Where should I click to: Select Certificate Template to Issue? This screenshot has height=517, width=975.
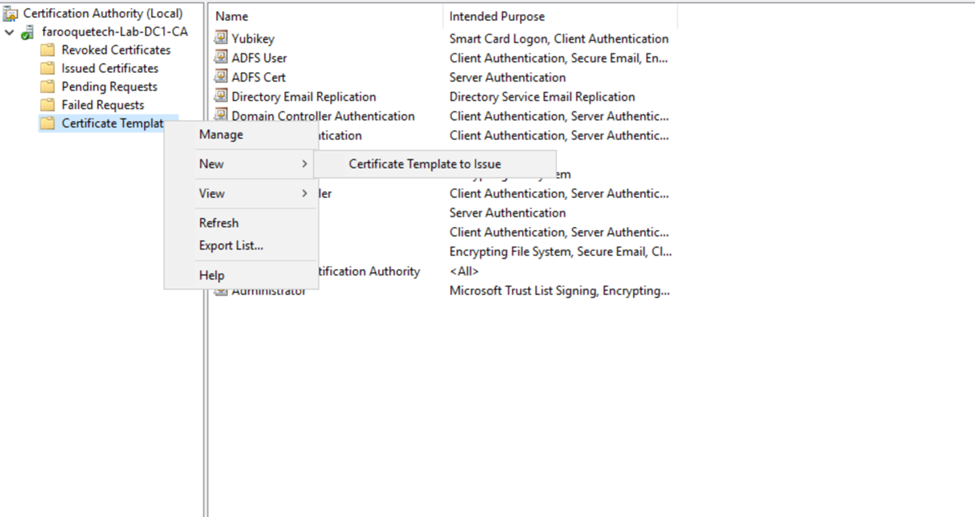[x=435, y=164]
